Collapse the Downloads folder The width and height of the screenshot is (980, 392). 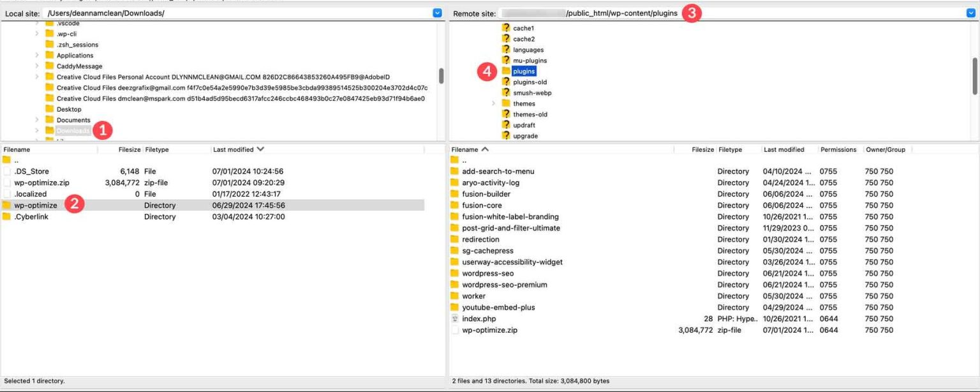[x=37, y=130]
